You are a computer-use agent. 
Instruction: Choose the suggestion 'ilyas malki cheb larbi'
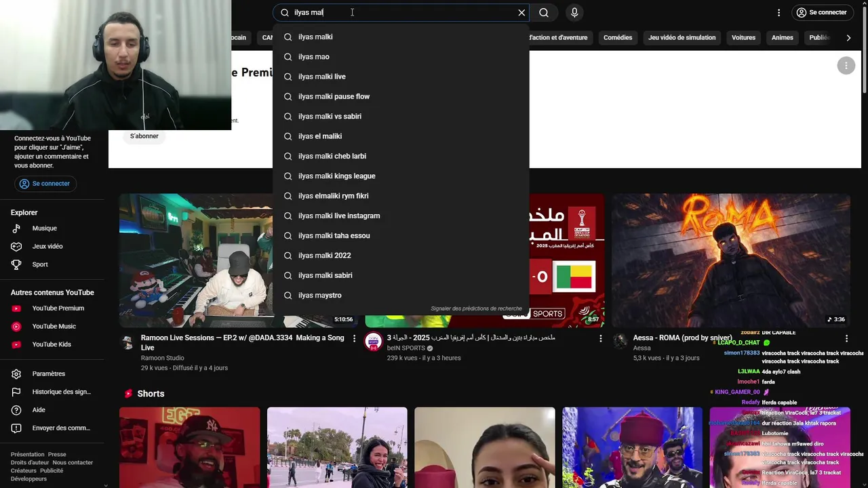pos(401,156)
